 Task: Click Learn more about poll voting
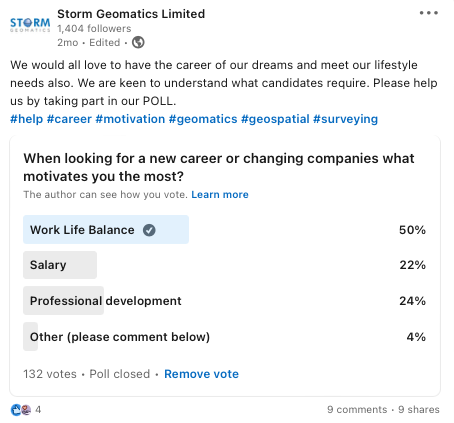pos(220,195)
